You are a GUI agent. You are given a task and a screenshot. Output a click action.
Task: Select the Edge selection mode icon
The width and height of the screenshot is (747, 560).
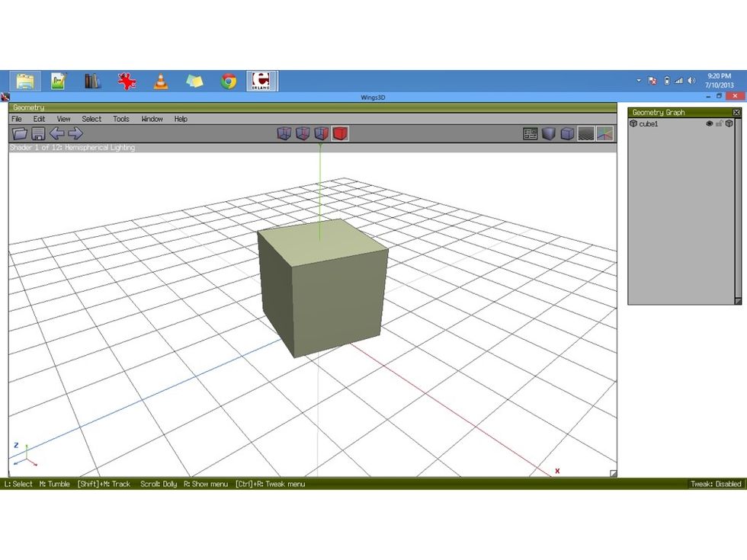tap(303, 133)
